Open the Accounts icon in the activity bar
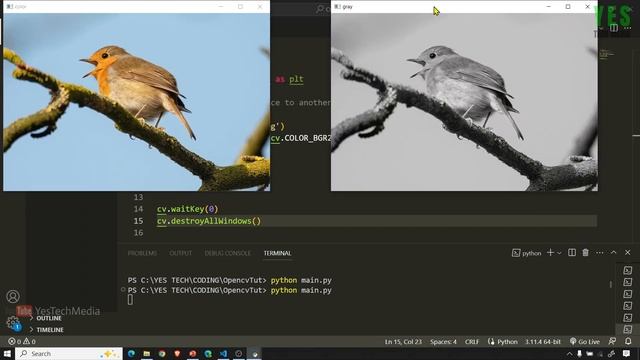The width and height of the screenshot is (640, 360). (13, 296)
